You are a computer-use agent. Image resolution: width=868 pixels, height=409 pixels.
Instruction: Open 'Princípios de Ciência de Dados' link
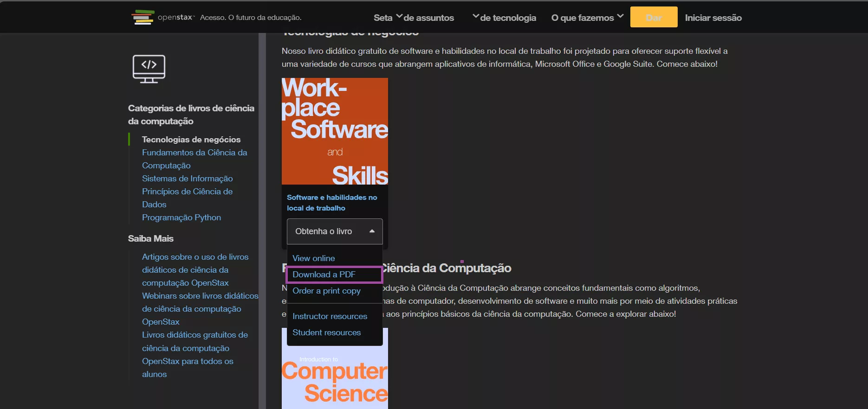click(x=187, y=198)
